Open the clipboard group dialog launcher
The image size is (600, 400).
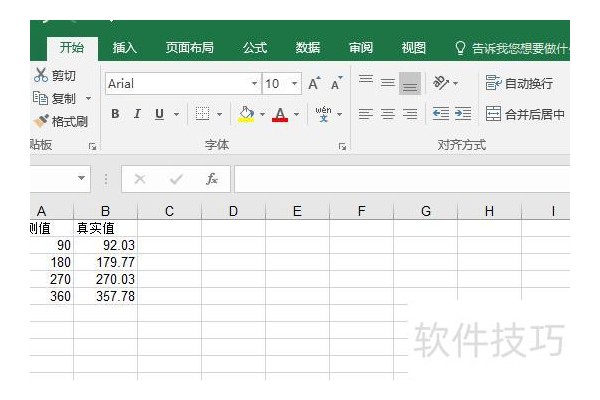(92, 146)
